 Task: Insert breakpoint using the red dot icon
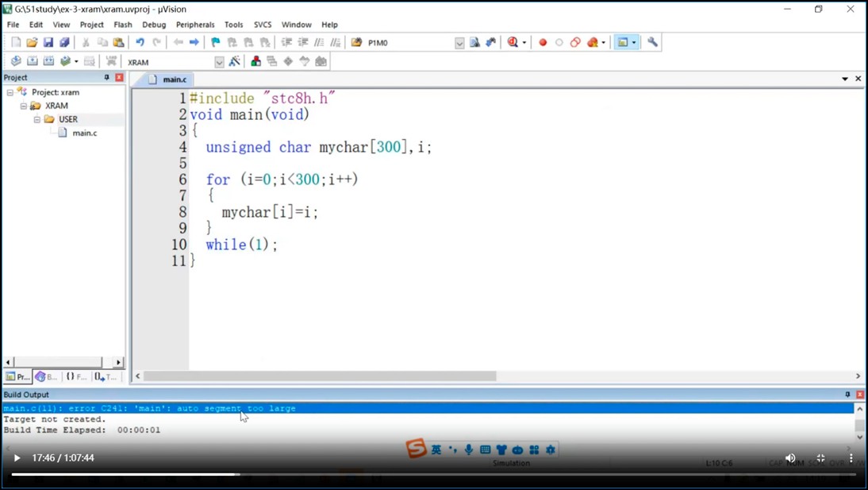point(543,43)
